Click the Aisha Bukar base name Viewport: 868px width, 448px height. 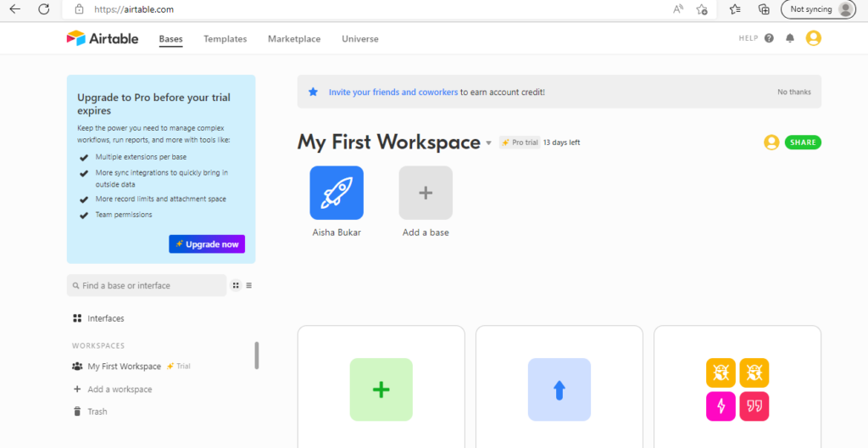[337, 232]
